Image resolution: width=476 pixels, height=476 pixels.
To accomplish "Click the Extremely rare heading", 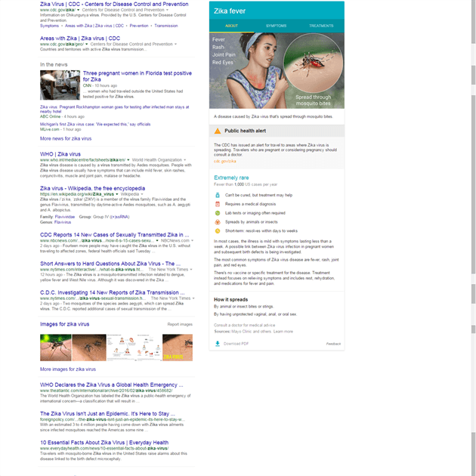I will click(231, 178).
